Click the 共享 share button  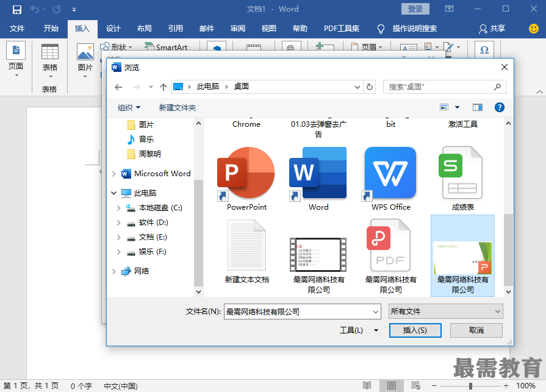492,29
